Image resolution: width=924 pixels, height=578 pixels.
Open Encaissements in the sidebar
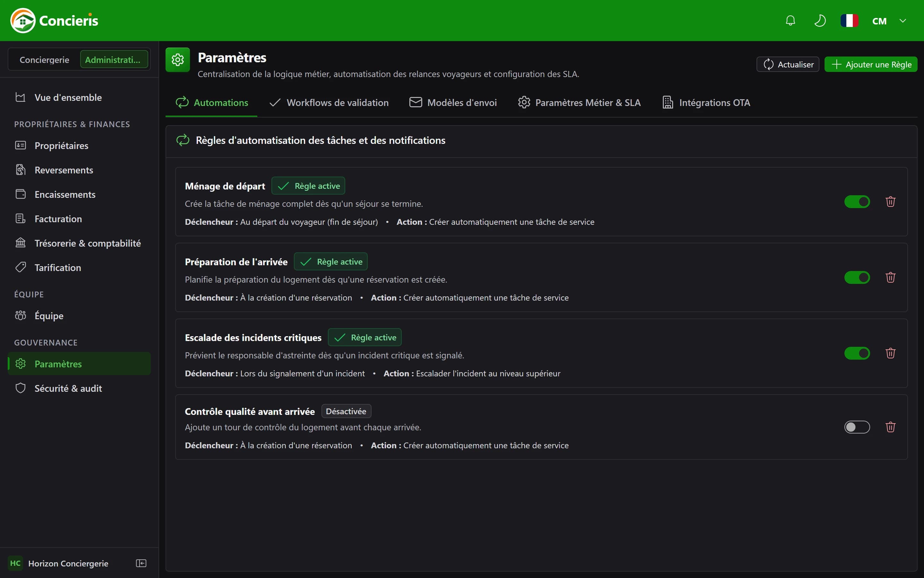tap(79, 195)
